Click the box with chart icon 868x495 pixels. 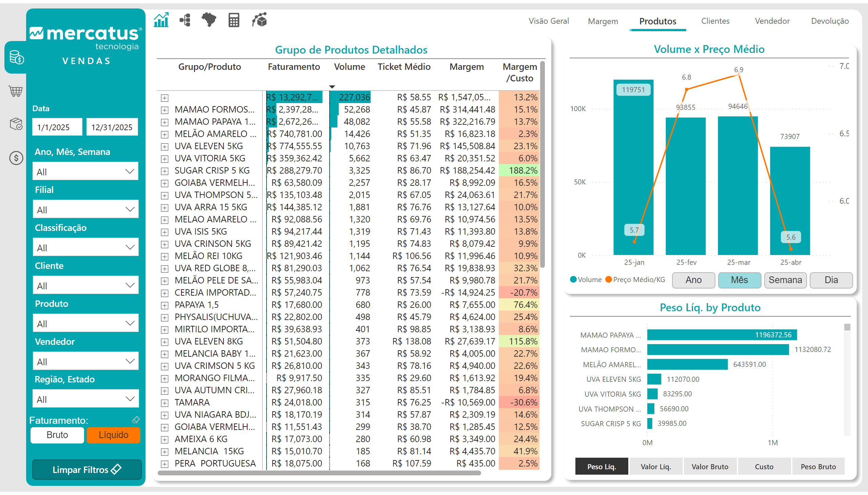click(259, 20)
